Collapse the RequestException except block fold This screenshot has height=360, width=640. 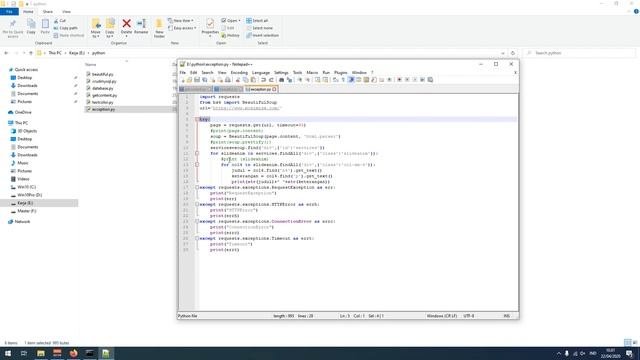[x=197, y=187]
